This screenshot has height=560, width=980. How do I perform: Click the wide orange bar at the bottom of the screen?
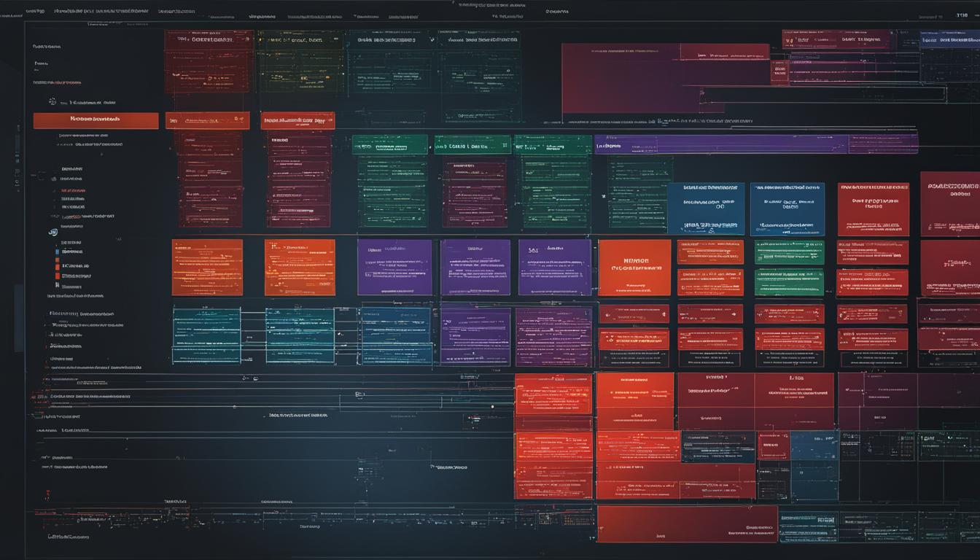pos(687,524)
